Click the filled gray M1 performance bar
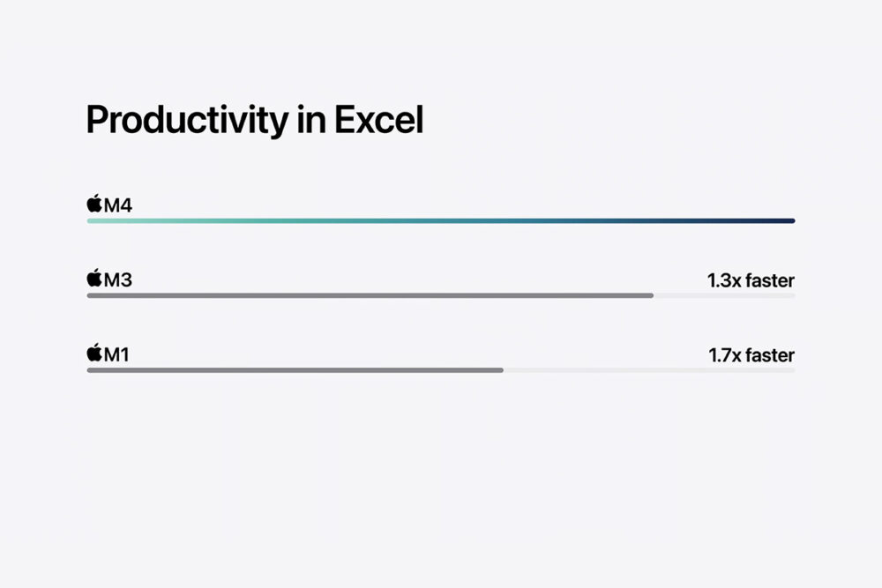 pos(295,370)
